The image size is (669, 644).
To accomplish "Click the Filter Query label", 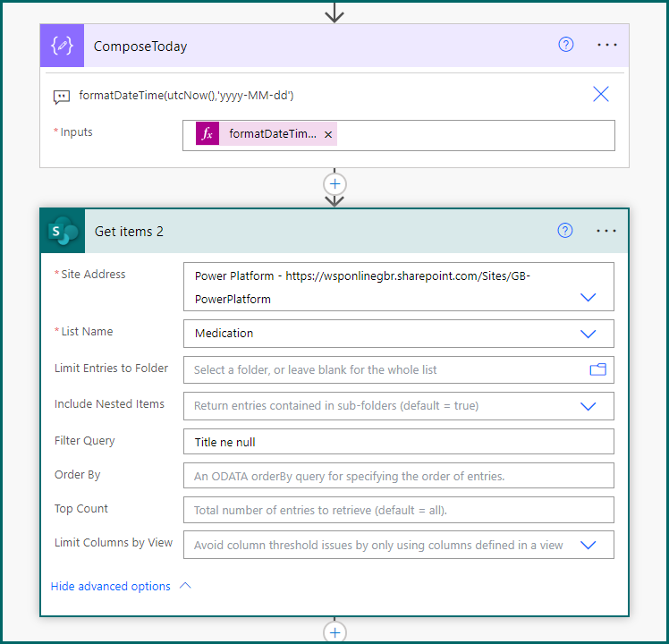I will click(84, 440).
